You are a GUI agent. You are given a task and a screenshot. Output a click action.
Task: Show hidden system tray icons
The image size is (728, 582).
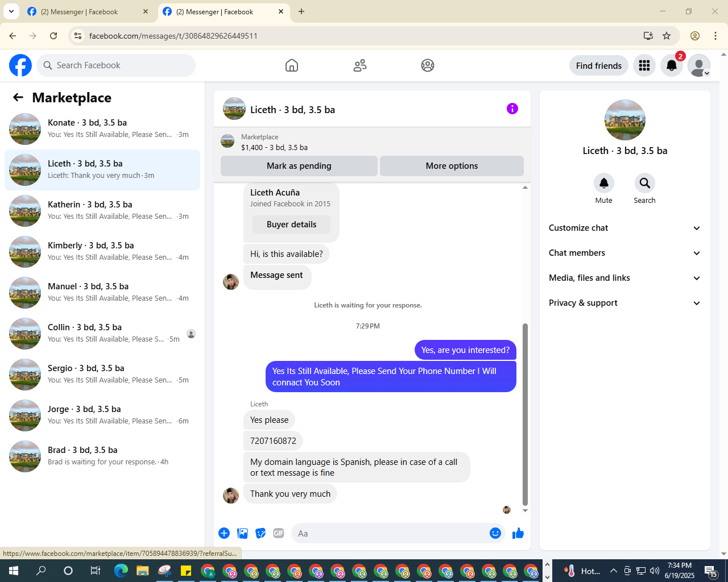pos(613,571)
